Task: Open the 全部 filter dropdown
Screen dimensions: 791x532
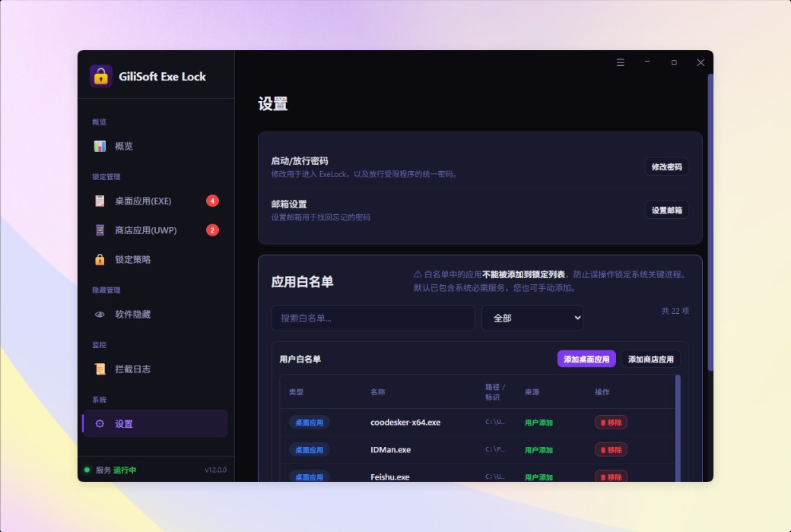Action: click(532, 318)
